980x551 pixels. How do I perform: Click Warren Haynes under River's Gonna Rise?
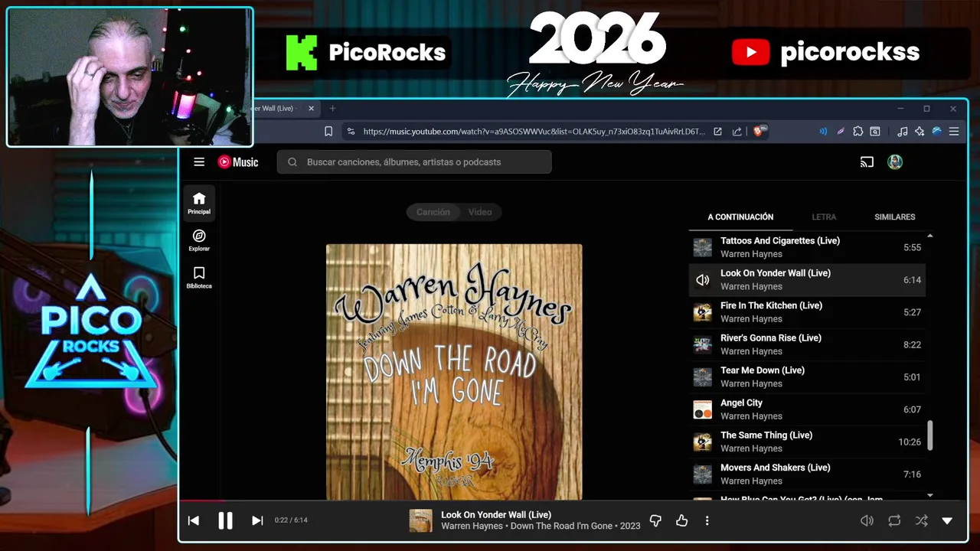click(x=751, y=351)
